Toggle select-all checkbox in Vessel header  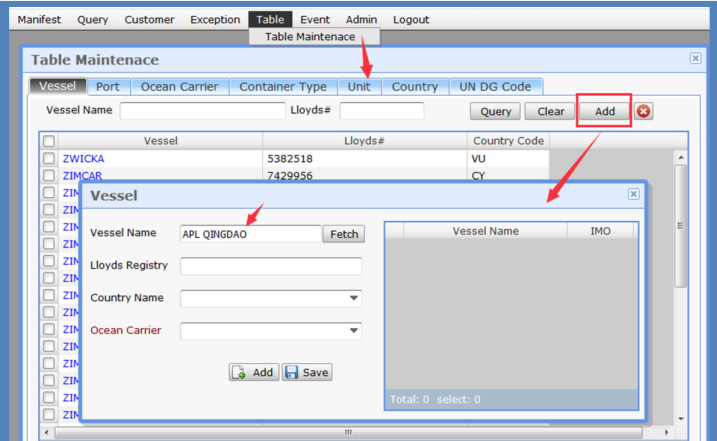[49, 141]
